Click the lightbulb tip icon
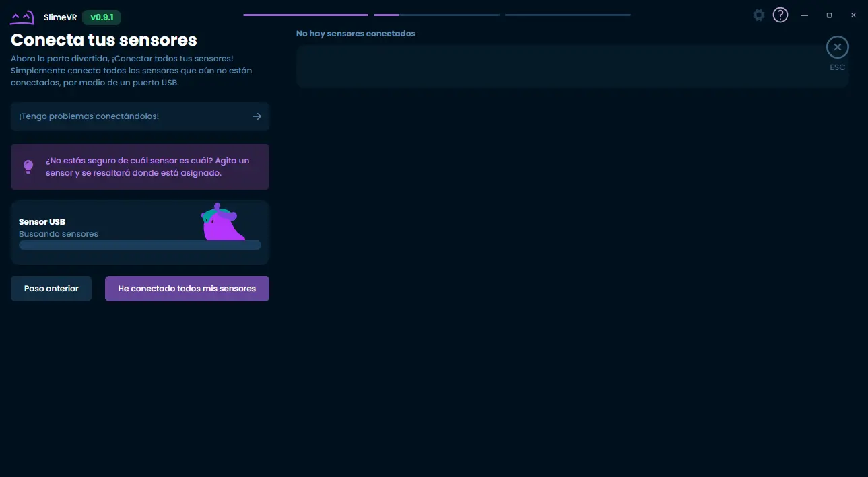This screenshot has width=868, height=477. pyautogui.click(x=28, y=166)
